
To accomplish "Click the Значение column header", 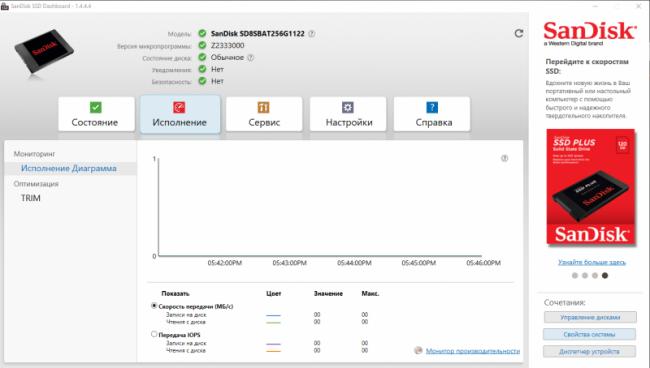I will tap(328, 293).
